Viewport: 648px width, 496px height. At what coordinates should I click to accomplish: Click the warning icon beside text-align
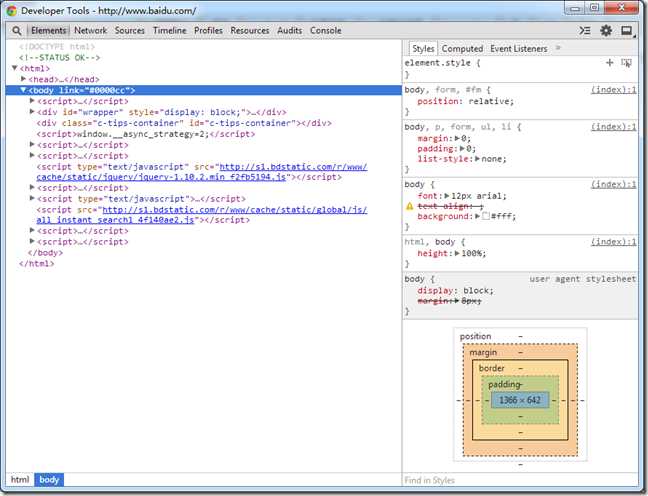[x=410, y=206]
